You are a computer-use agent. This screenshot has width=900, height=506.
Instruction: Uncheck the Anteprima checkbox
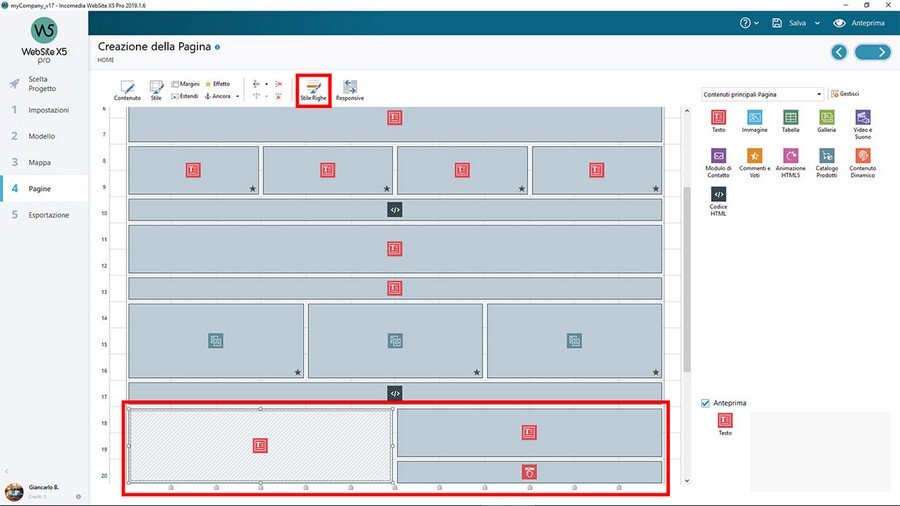[706, 403]
